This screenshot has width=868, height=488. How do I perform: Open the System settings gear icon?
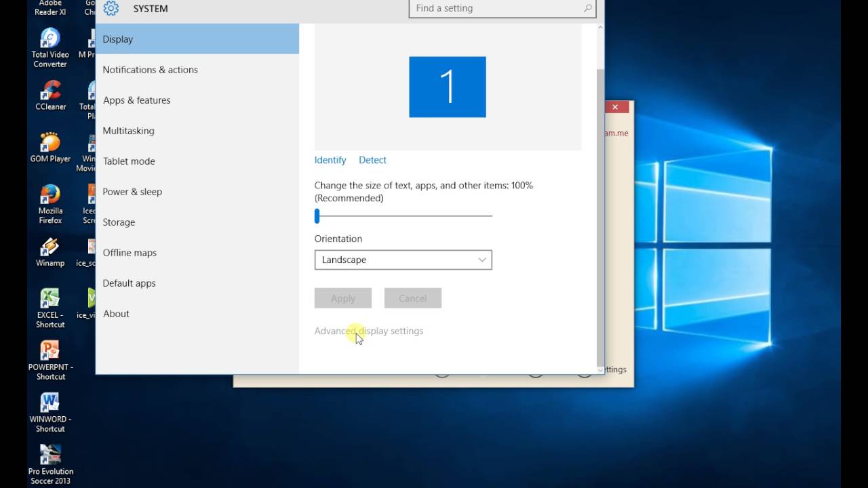[x=111, y=8]
